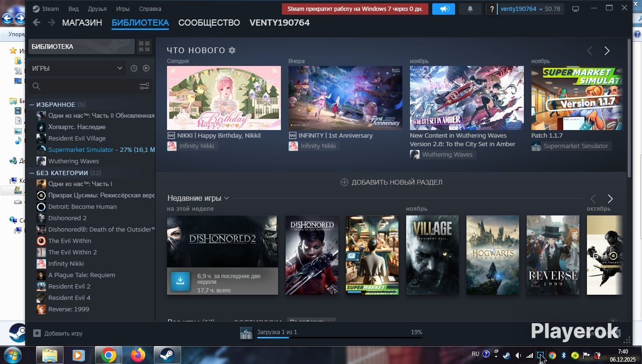
Task: Open the notifications bell
Action: click(x=470, y=9)
